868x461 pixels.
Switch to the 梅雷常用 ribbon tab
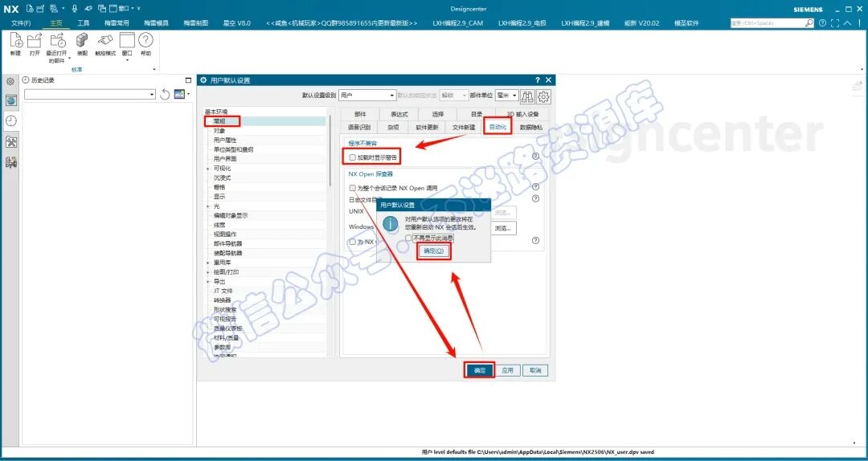pyautogui.click(x=117, y=23)
